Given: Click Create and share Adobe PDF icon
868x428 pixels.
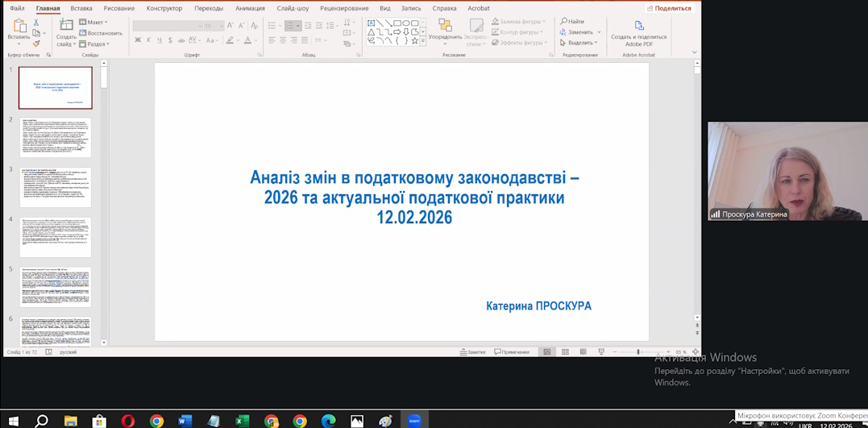Looking at the screenshot, I should tap(638, 26).
